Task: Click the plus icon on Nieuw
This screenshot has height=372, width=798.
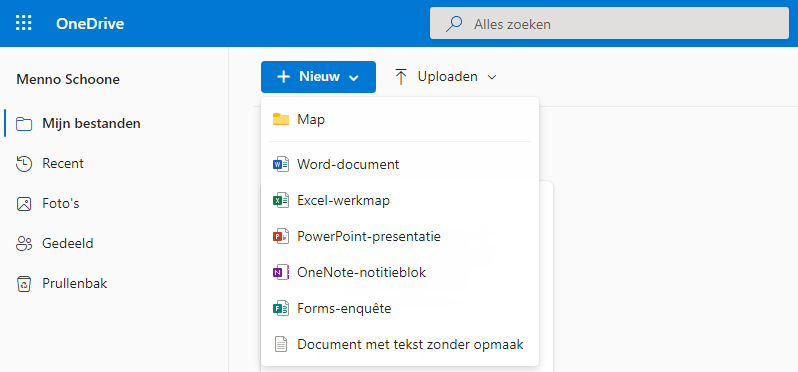Action: [x=283, y=77]
